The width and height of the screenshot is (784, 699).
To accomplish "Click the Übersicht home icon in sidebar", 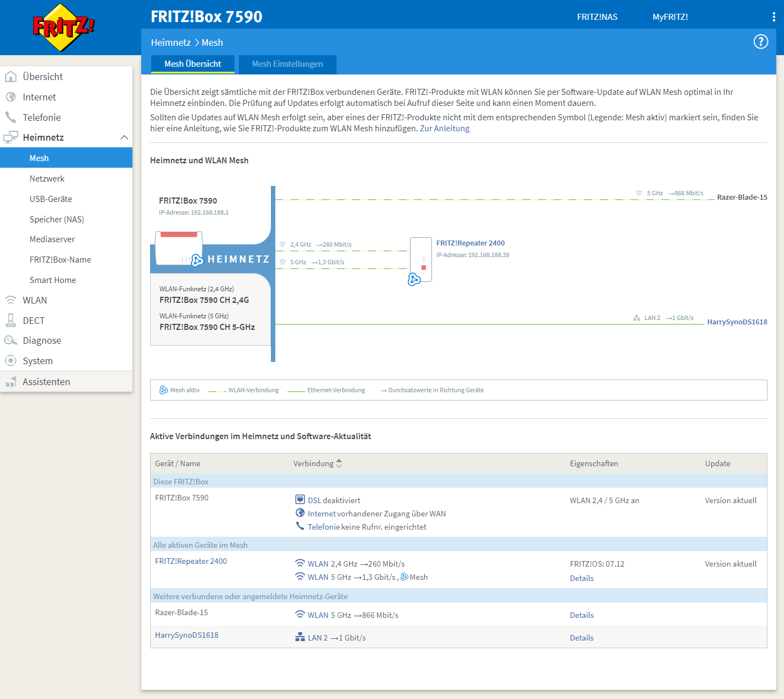I will pyautogui.click(x=10, y=77).
